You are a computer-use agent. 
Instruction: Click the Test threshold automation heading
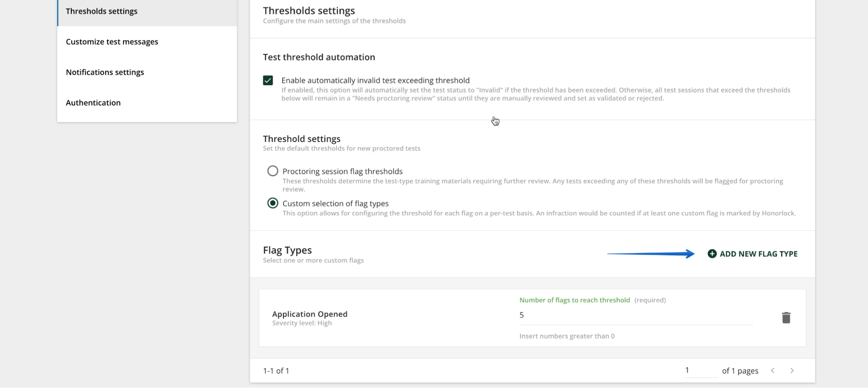pyautogui.click(x=319, y=57)
